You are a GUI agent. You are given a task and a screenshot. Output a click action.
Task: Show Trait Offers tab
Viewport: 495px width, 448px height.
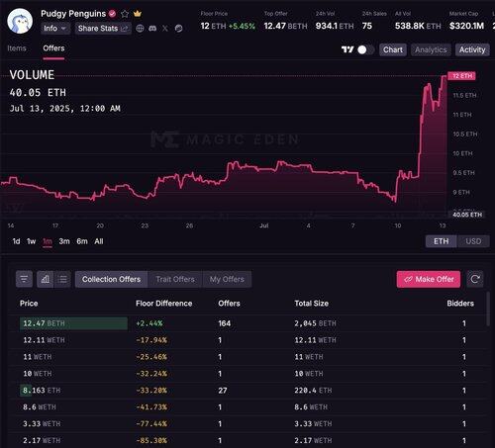(175, 279)
